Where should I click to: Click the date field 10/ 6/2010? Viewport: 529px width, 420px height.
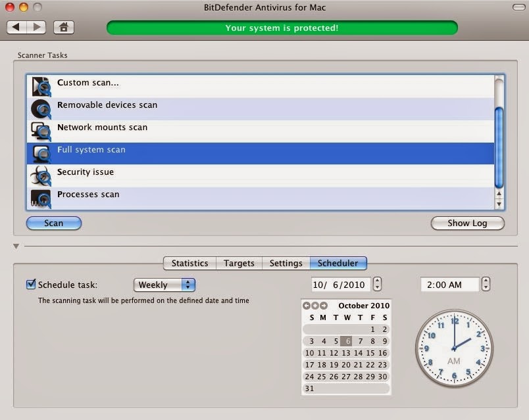[x=341, y=285]
